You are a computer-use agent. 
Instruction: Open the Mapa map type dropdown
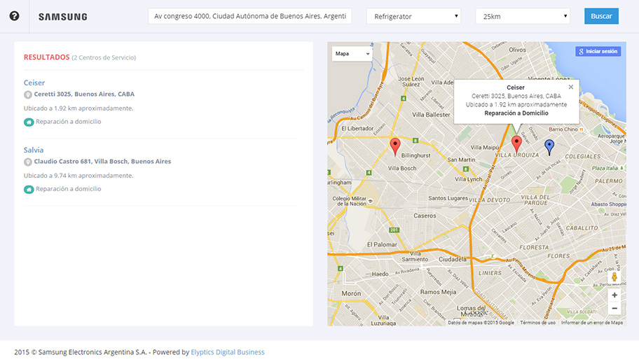[352, 54]
